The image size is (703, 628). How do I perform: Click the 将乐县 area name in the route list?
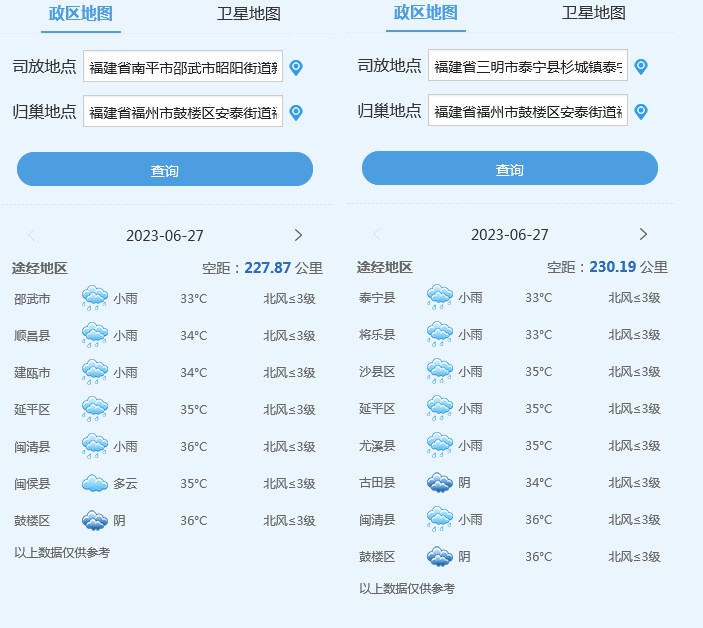377,335
